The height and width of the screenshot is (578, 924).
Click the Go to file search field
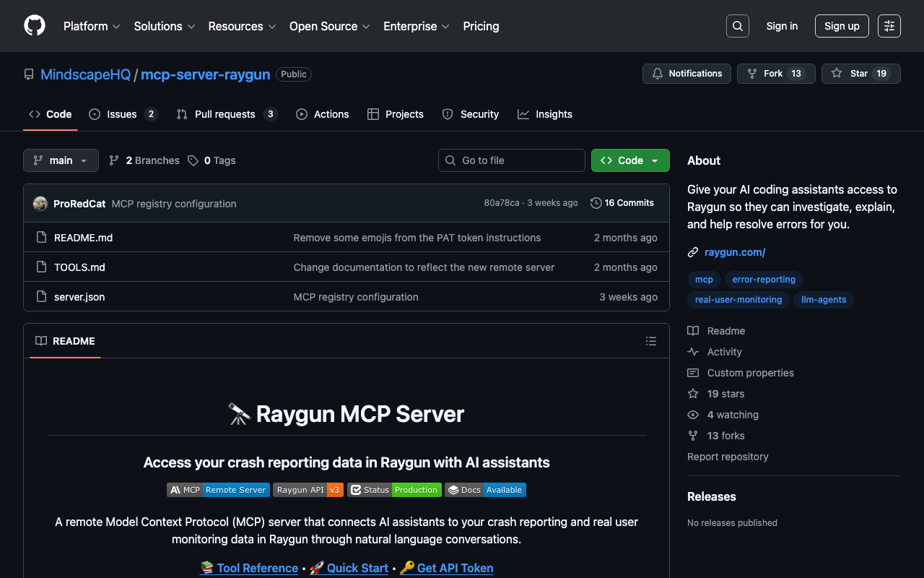coord(511,160)
